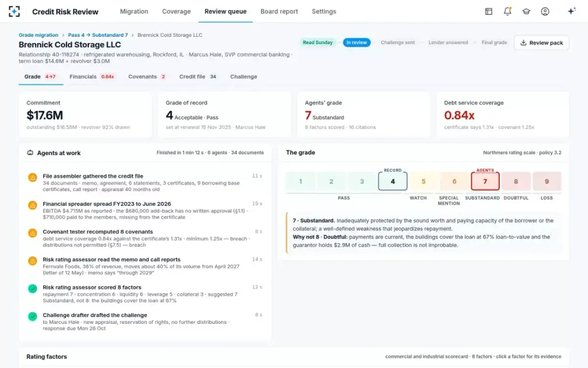Download the Review pack
The width and height of the screenshot is (588, 368).
pos(541,43)
